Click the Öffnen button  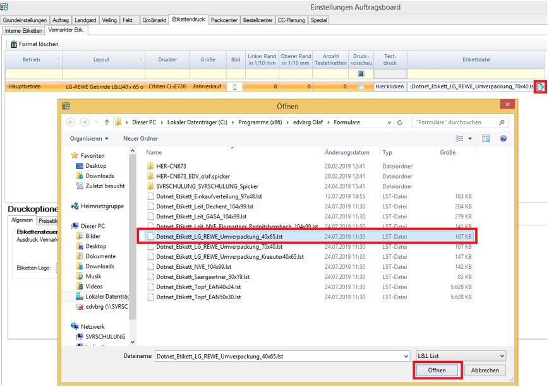click(437, 371)
